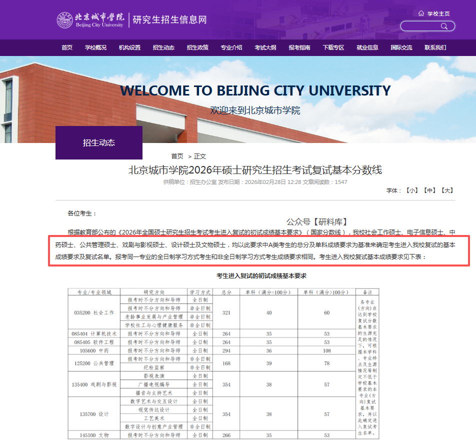
Task: Click the 首页 breadcrumb link
Action: click(177, 156)
